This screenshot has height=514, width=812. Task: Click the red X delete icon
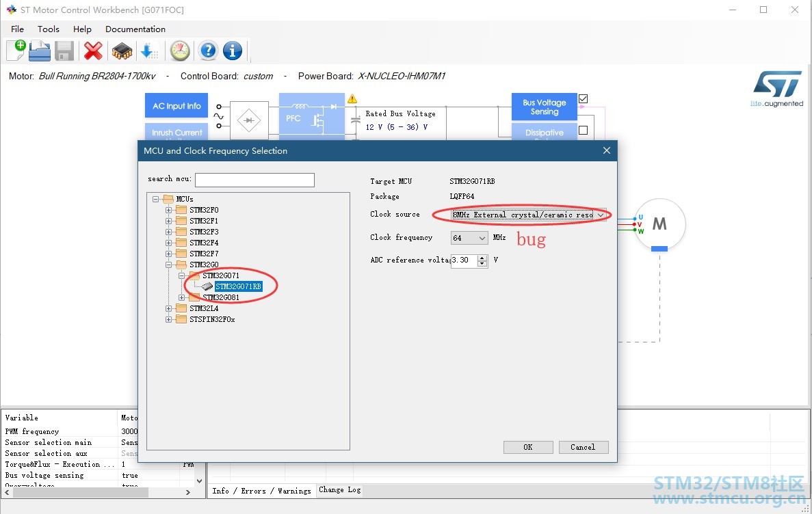pyautogui.click(x=93, y=51)
